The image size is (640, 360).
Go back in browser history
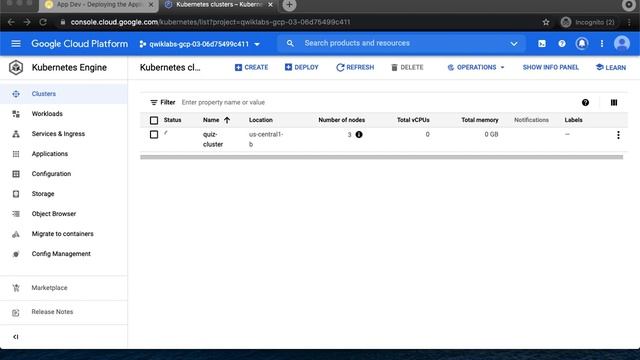point(11,22)
